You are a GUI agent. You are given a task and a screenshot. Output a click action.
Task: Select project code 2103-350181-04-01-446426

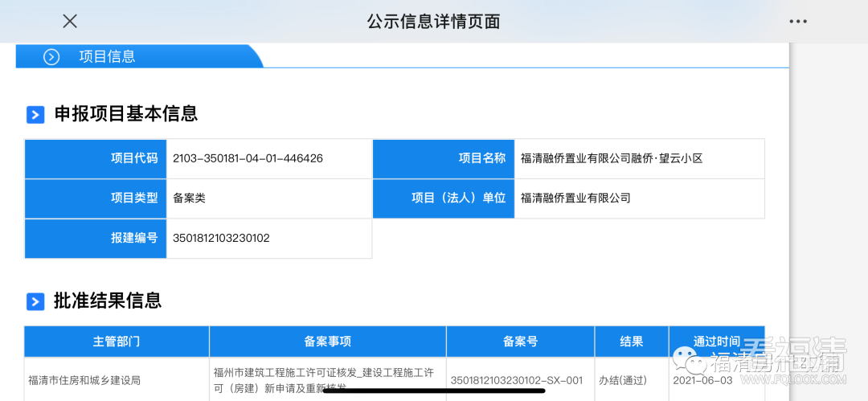tap(248, 158)
